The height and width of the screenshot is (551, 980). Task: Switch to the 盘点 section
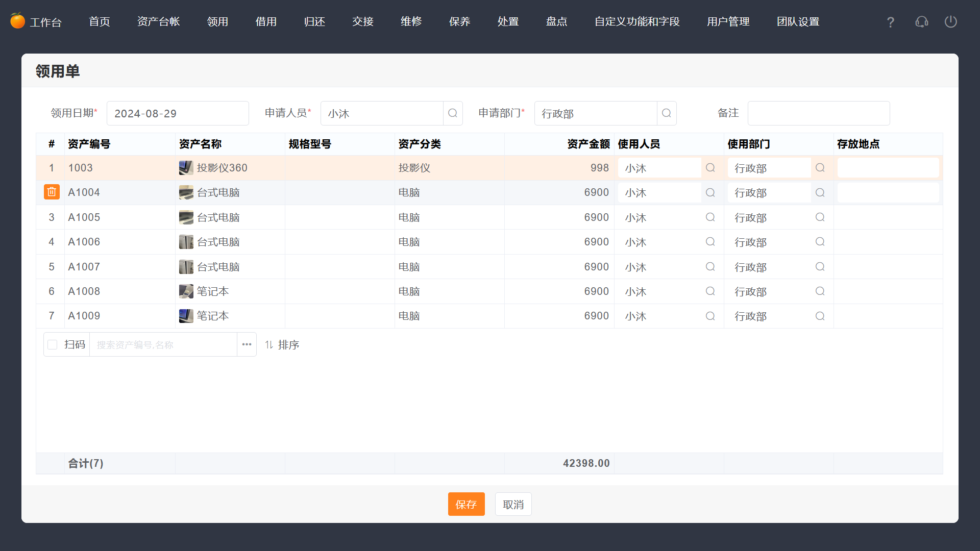556,22
